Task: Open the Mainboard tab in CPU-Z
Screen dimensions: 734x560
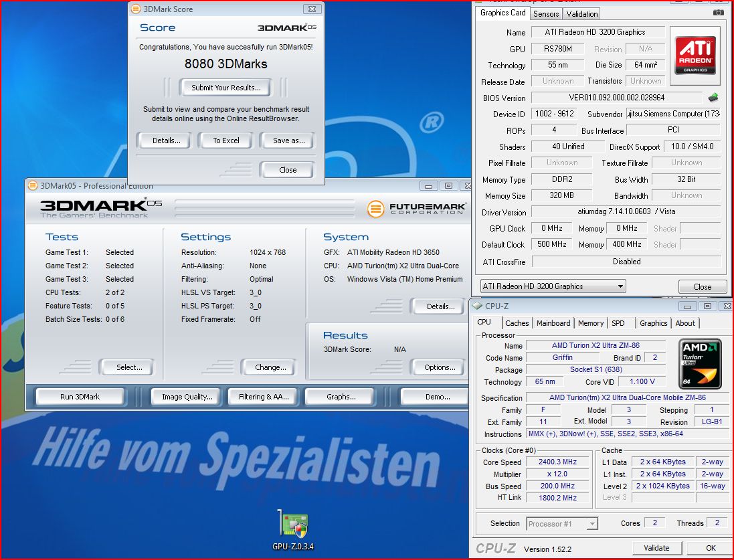Action: 553,323
